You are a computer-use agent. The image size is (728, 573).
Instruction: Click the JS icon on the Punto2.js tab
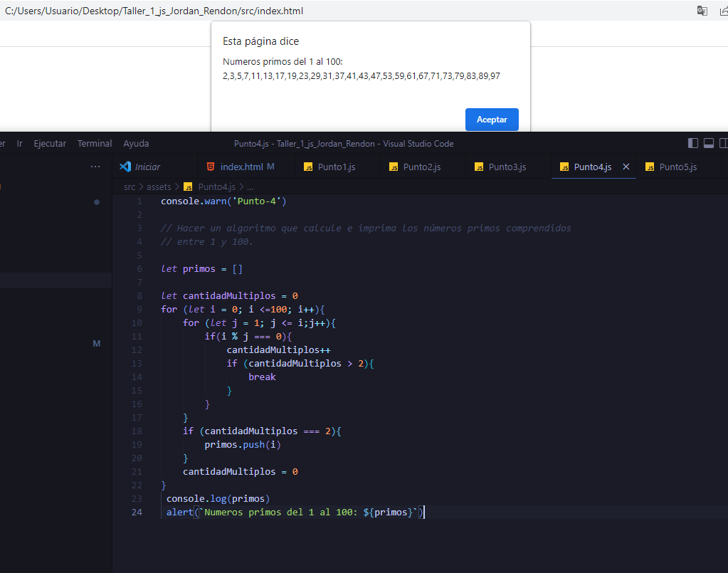(394, 167)
